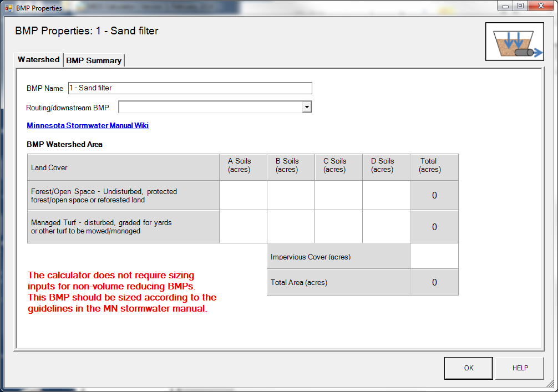Viewport: 558px width, 392px height.
Task: Click the Forest/Open Space A Soils cell
Action: tap(242, 195)
